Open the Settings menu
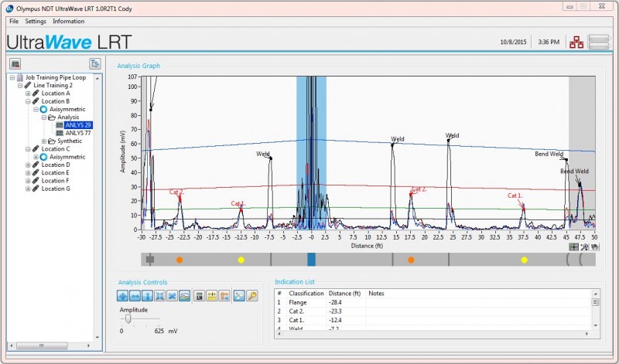Viewport: 619px width, 364px height. [36, 21]
